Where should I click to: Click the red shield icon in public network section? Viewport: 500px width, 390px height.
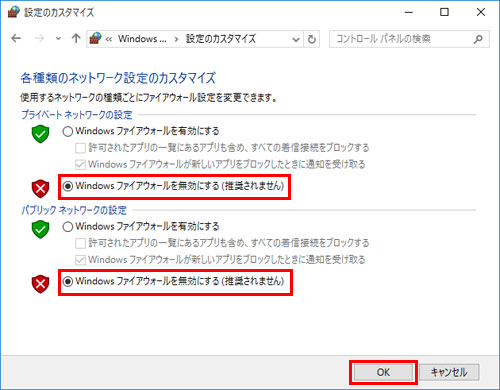pos(40,284)
